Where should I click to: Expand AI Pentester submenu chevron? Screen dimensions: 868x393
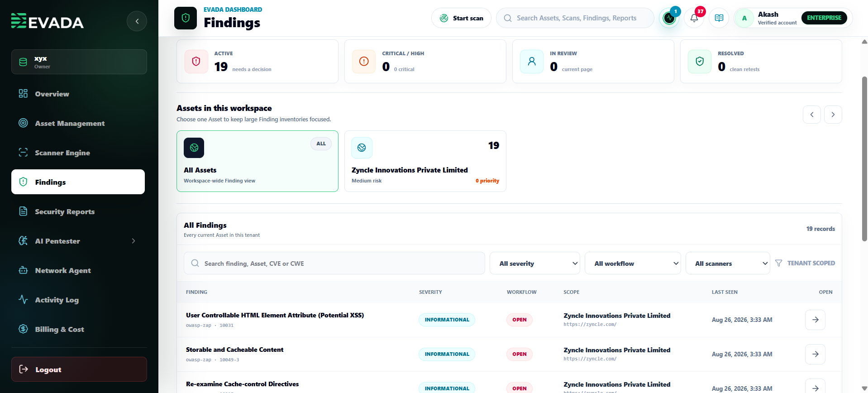(x=134, y=241)
